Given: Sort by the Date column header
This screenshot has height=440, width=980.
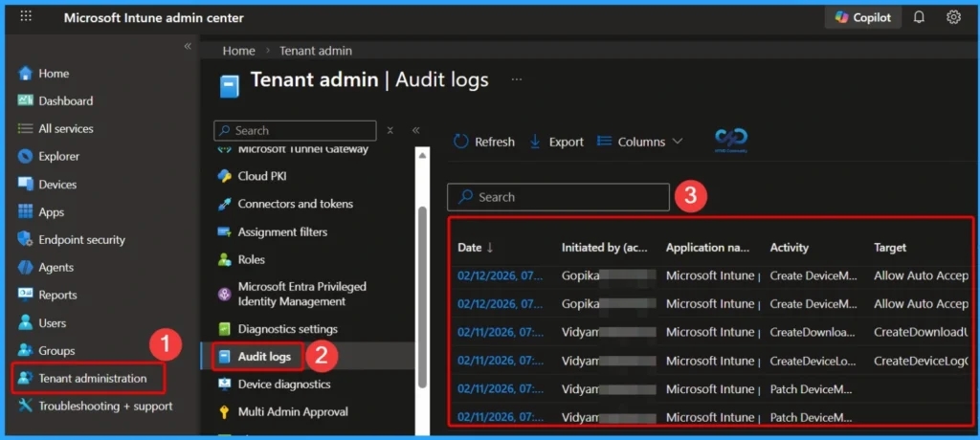Looking at the screenshot, I should click(476, 248).
